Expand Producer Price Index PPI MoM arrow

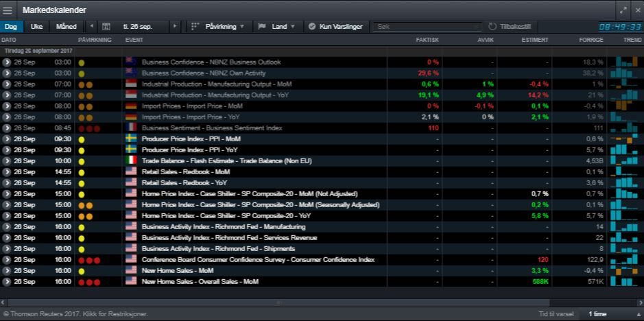6,139
